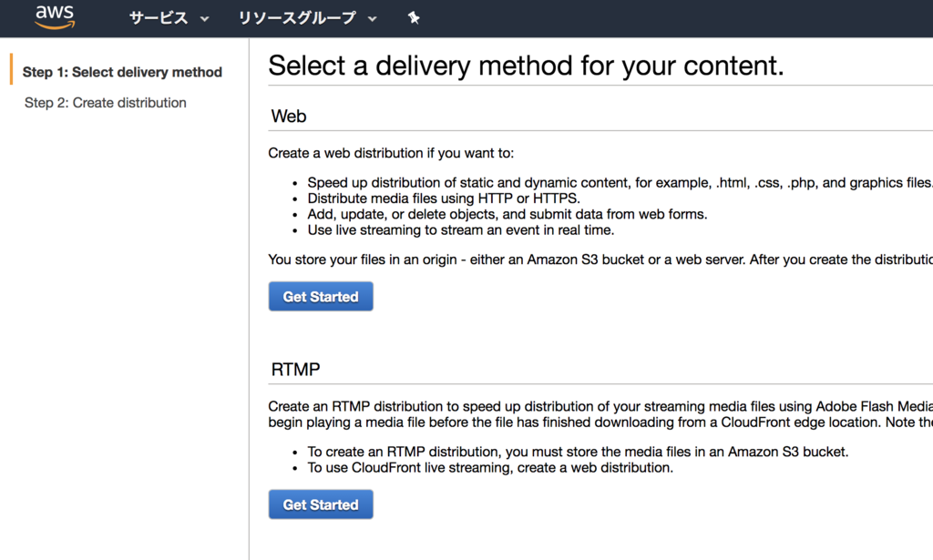Go to Step 2: Create distribution
933x560 pixels.
pyautogui.click(x=106, y=103)
